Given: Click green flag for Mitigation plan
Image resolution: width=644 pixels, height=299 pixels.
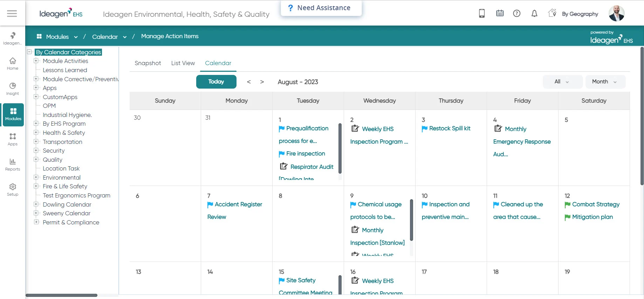Looking at the screenshot, I should (x=568, y=217).
